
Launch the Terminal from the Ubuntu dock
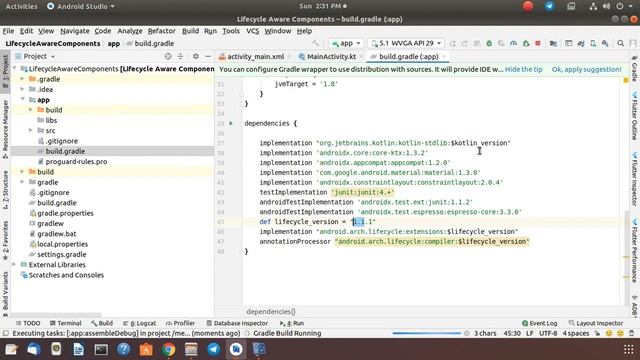pos(101,349)
